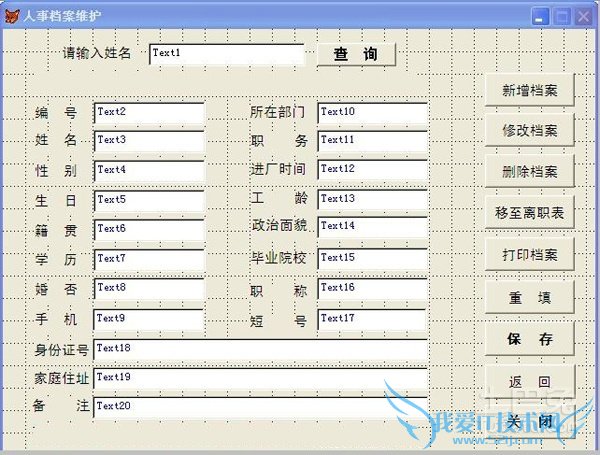Click the 籍贯 field Text6
Screen dimensions: 600x455
(149, 230)
